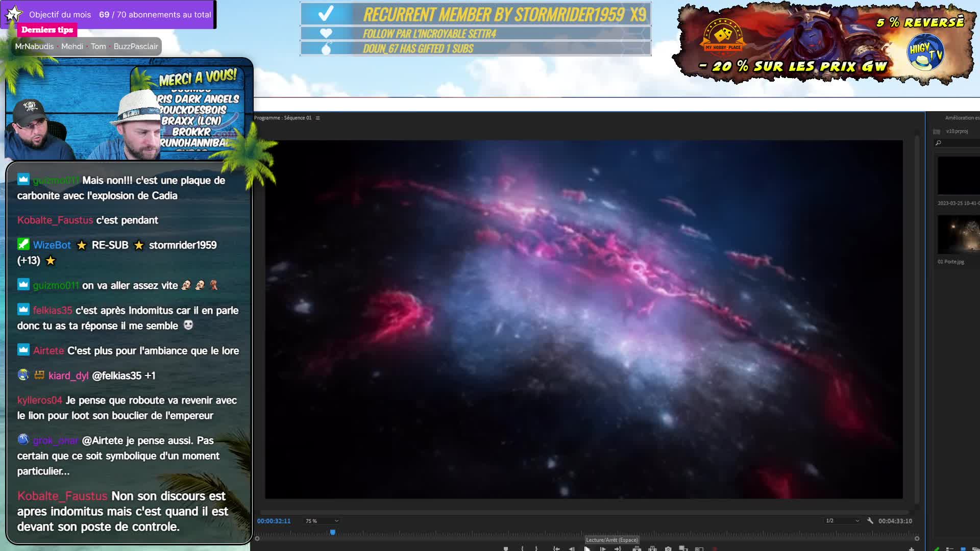The width and height of the screenshot is (980, 551).
Task: Click the kylleros04 username in chat
Action: 40,400
